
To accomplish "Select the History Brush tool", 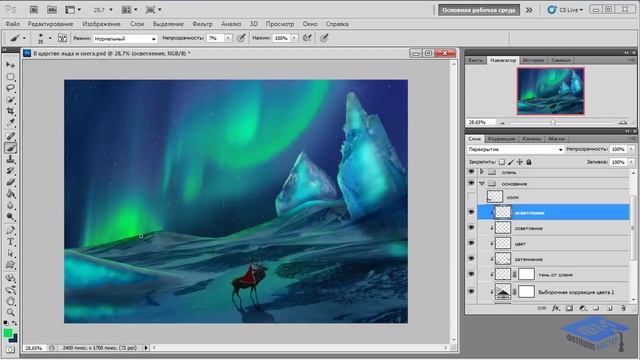I will coord(11,171).
